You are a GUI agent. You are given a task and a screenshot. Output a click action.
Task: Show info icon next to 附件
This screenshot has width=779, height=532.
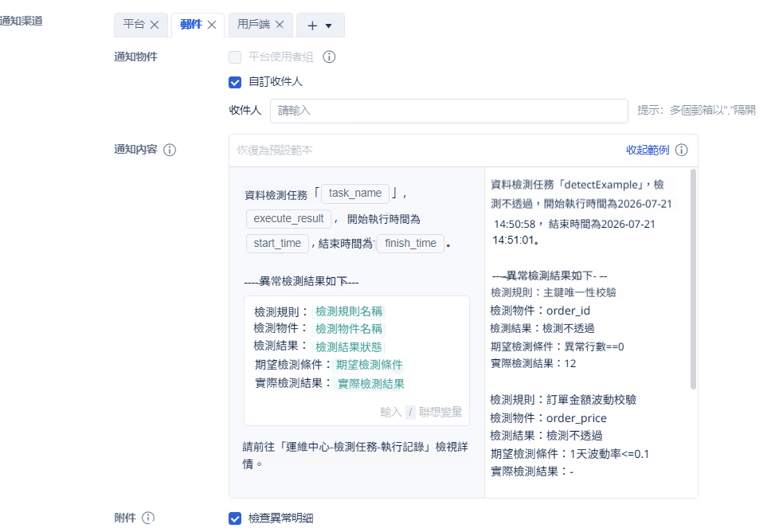coord(148,518)
